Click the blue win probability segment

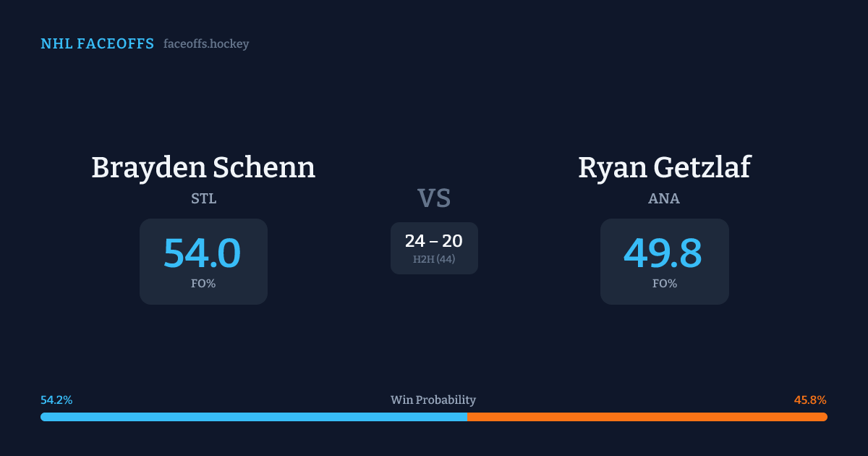[x=253, y=417]
